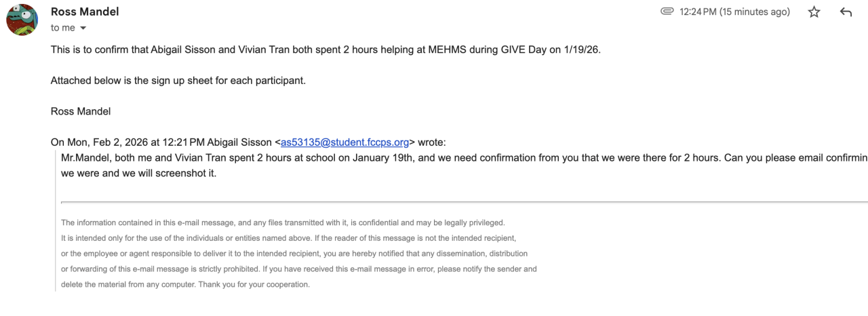Screen dimensions: 868x316
Task: Click the quoted message starting "Mr.Mandel, both me"
Action: [x=407, y=158]
